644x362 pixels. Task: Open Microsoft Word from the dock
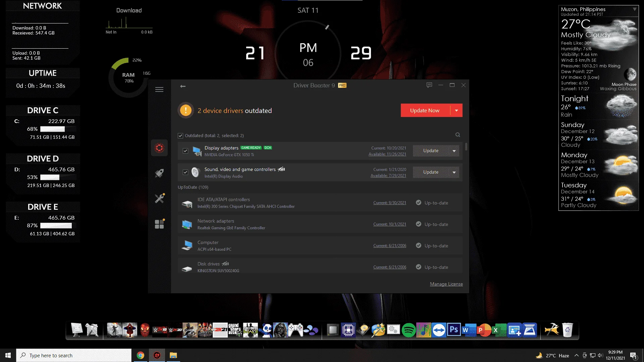[469, 330]
